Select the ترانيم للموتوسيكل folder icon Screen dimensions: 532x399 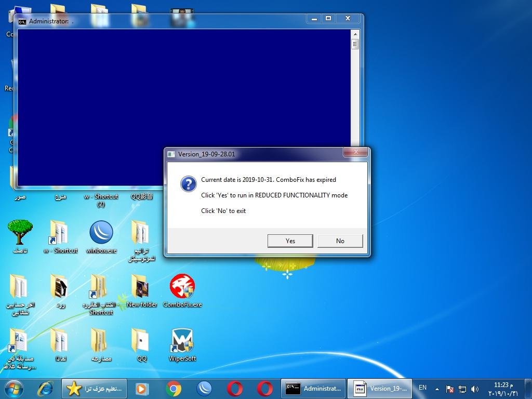point(142,241)
